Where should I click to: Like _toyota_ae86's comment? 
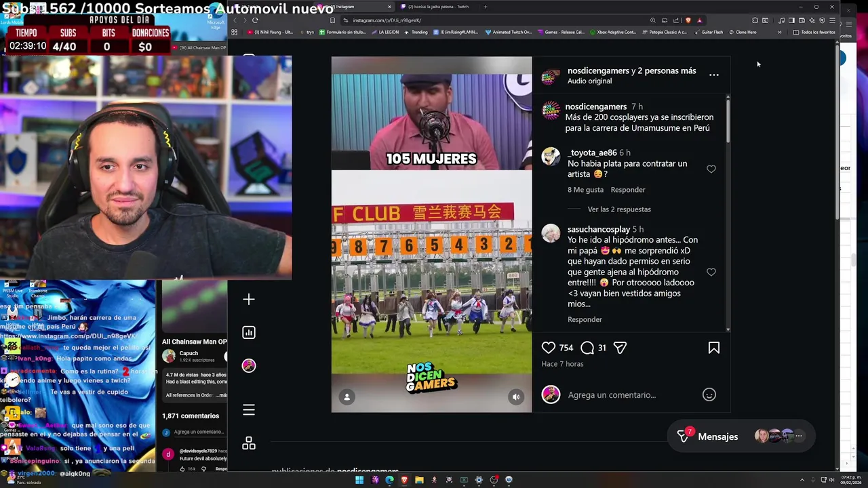click(711, 169)
